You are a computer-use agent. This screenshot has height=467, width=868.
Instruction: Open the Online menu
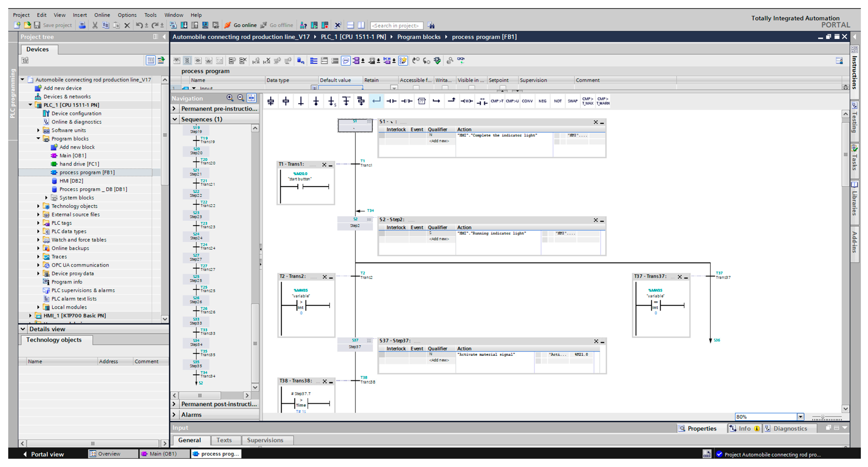pos(102,15)
